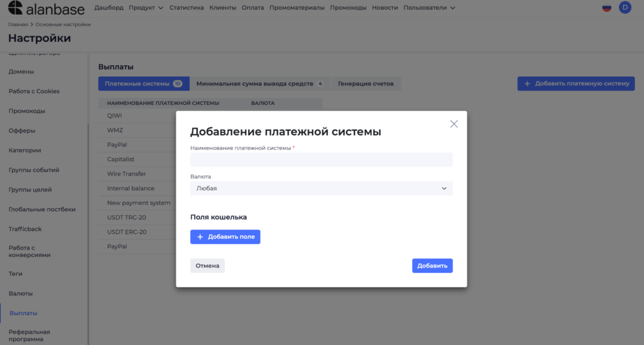The width and height of the screenshot is (644, 345).
Task: Cancel the dialog via Отмена
Action: (207, 265)
